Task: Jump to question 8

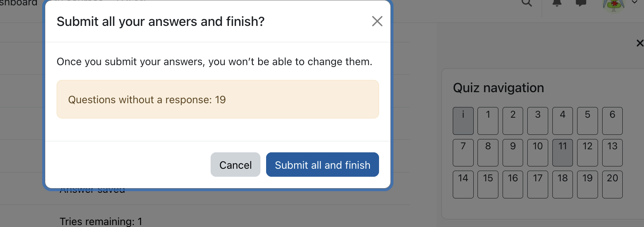Action: click(488, 153)
